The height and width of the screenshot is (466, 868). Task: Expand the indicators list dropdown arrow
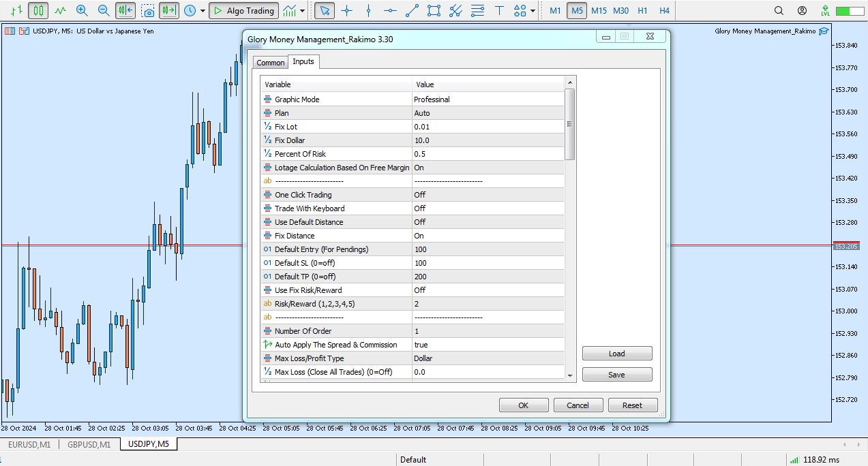(x=303, y=11)
